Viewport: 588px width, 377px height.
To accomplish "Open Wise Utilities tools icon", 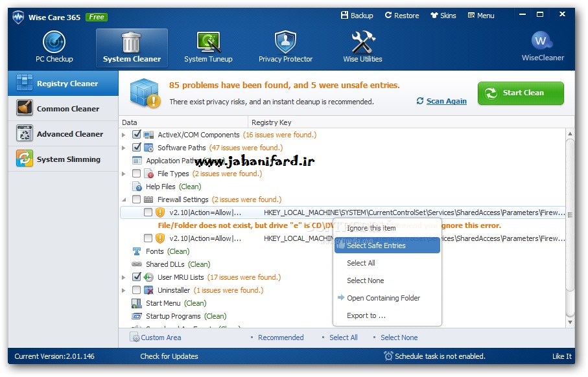I will 362,43.
